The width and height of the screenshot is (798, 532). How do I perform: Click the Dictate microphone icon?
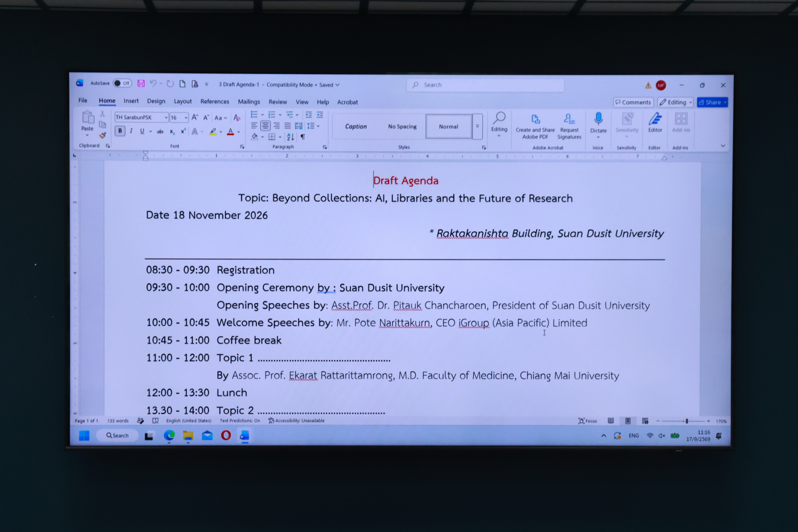pos(598,118)
